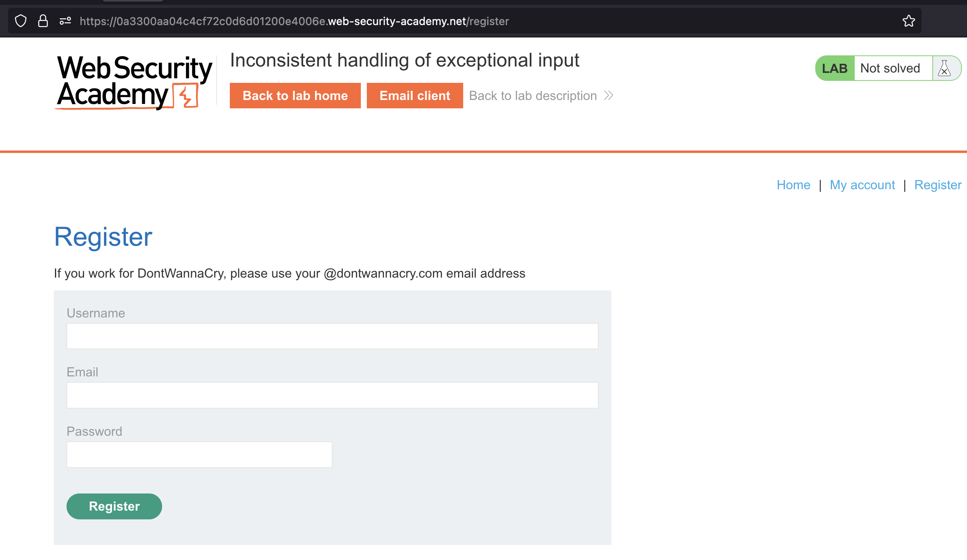This screenshot has height=560, width=967.
Task: Focus the Email input field
Action: pyautogui.click(x=332, y=395)
